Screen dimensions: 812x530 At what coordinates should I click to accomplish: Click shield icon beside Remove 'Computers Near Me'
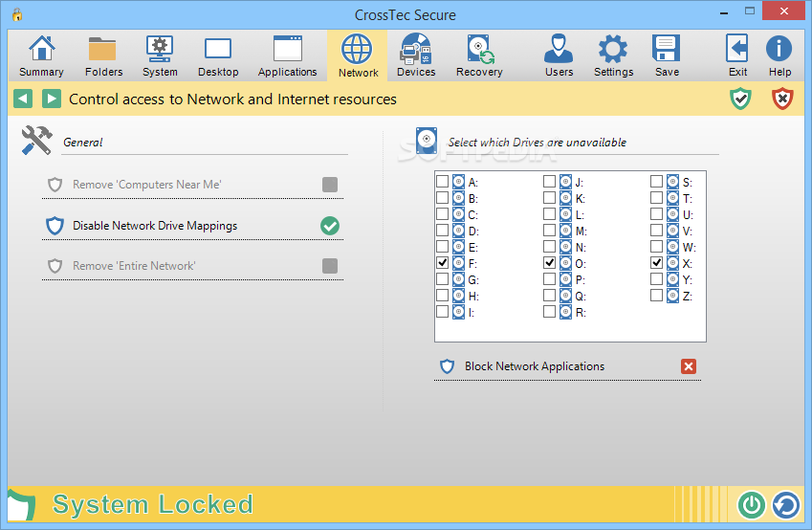(x=55, y=185)
